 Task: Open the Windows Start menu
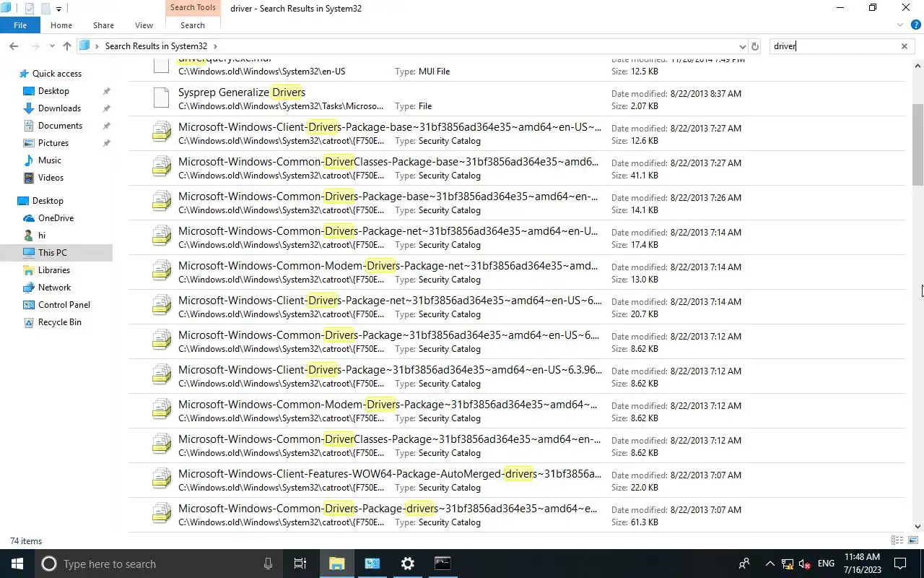[17, 564]
